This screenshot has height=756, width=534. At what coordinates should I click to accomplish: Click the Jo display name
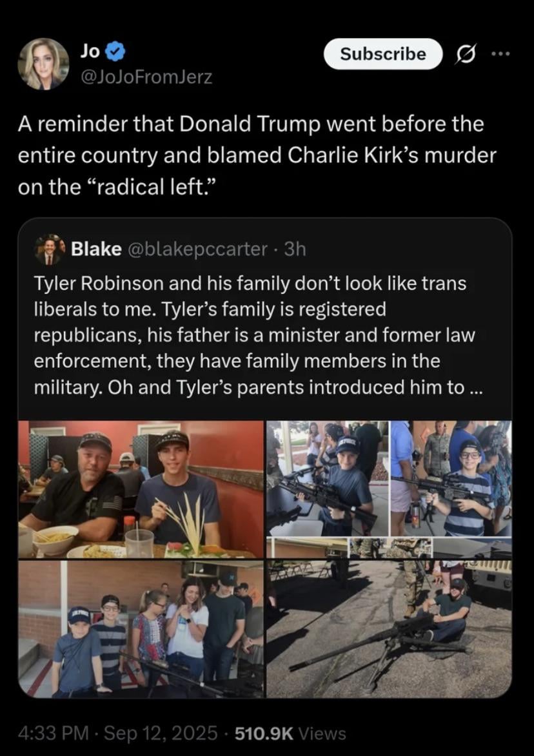[x=90, y=51]
